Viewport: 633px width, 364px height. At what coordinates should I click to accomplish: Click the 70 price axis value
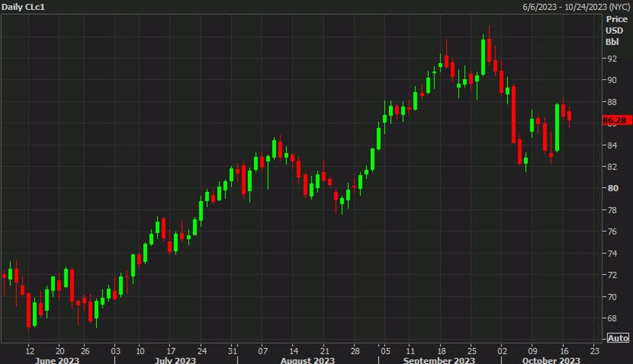612,297
